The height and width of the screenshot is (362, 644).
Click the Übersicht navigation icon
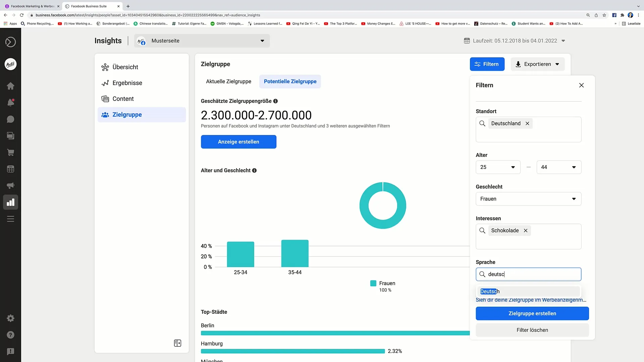point(105,67)
